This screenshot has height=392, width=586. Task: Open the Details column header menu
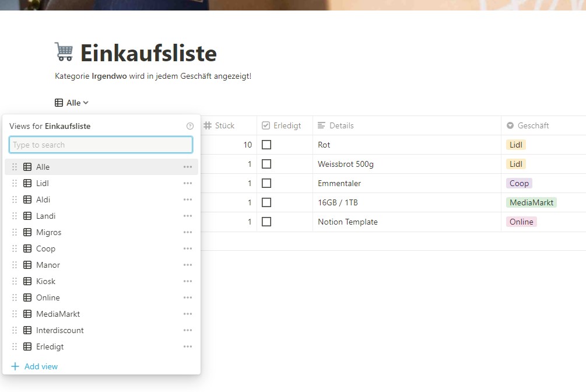(x=341, y=125)
